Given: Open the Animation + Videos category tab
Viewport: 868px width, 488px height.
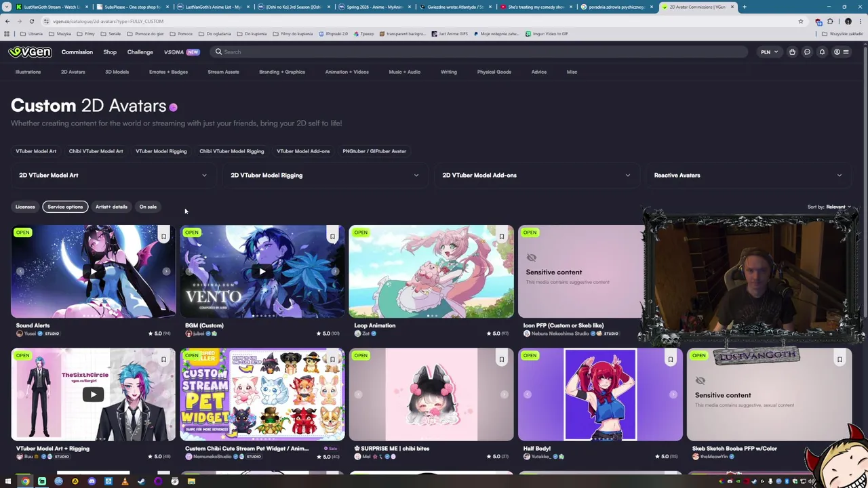Looking at the screenshot, I should click(347, 72).
